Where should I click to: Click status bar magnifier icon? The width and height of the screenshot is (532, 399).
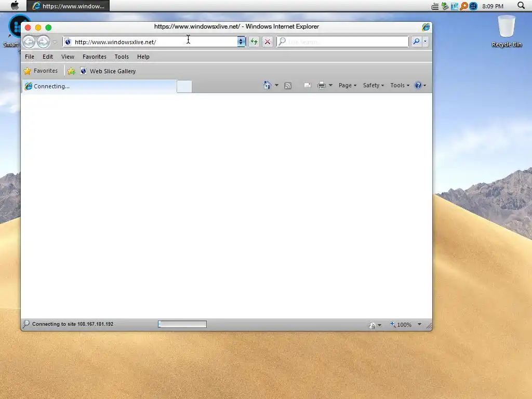pyautogui.click(x=26, y=324)
